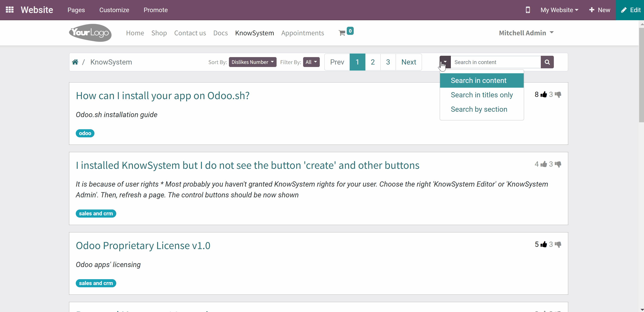This screenshot has height=312, width=644.
Task: Dislike the Odoo.sh install article thumbs-down
Action: point(558,95)
